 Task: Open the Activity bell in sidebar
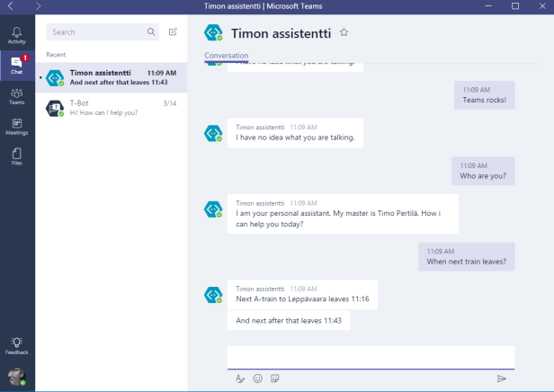click(x=16, y=35)
